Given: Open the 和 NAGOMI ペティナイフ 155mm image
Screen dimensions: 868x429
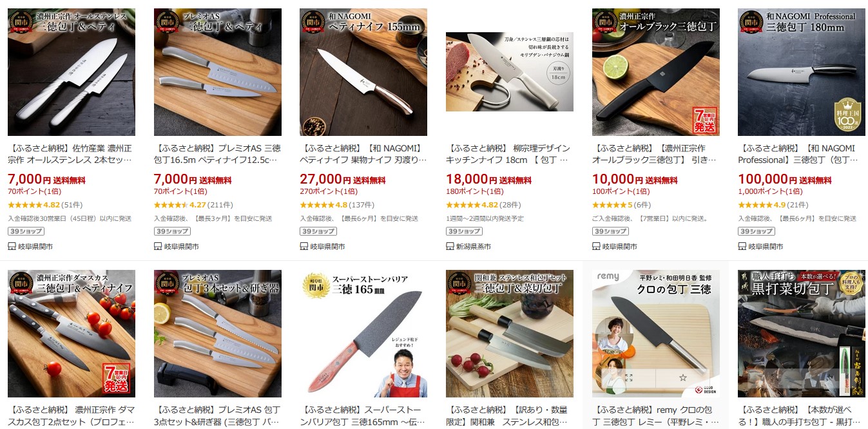Looking at the screenshot, I should 363,72.
